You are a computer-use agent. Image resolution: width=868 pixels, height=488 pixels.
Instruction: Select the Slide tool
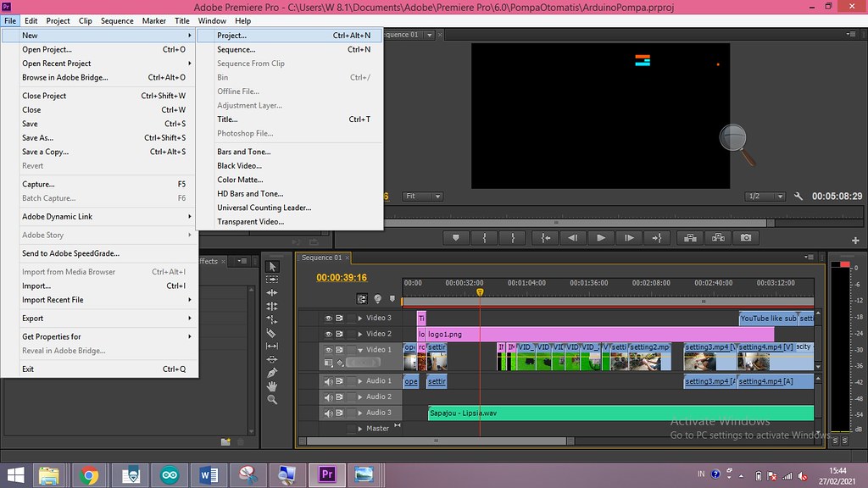(x=272, y=359)
